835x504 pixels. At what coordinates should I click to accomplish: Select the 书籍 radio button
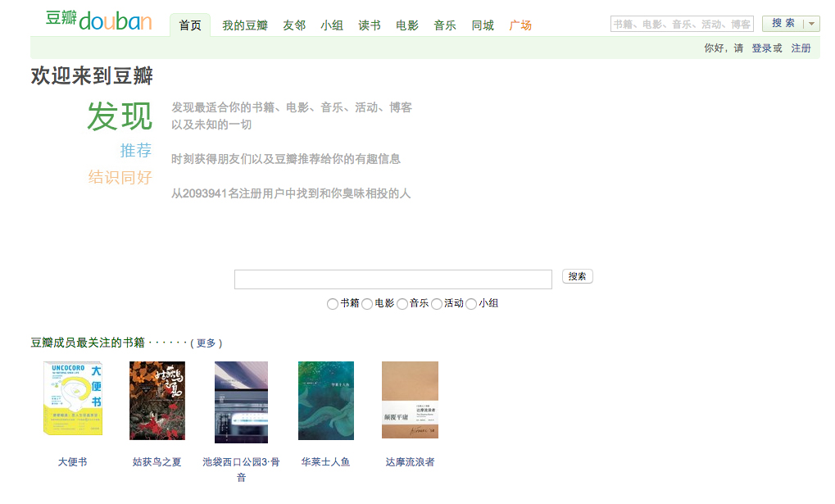[333, 304]
